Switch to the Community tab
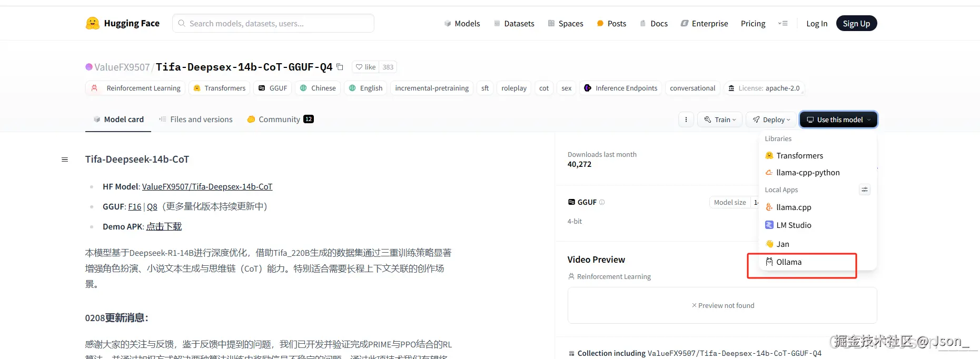The width and height of the screenshot is (980, 359). click(x=281, y=119)
